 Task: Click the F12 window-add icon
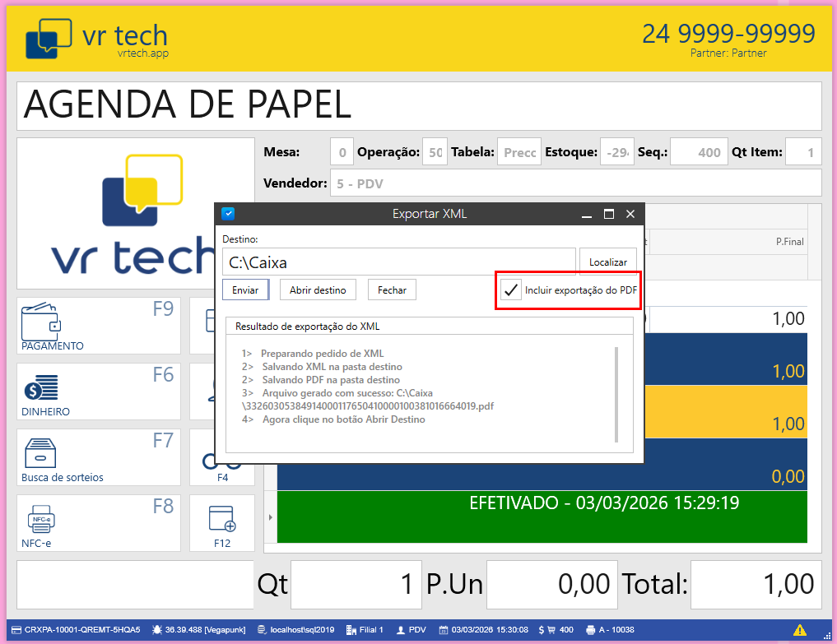(x=221, y=518)
